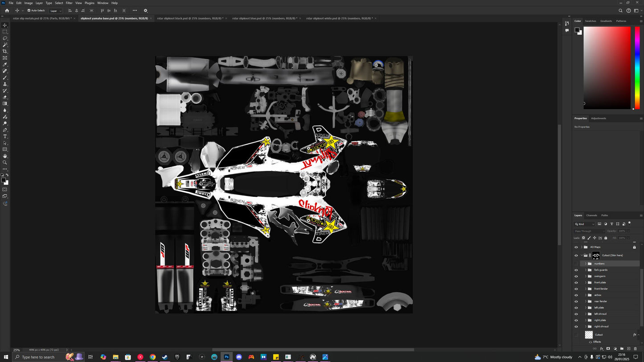Hide the rear fender group
The height and width of the screenshot is (362, 644).
[576, 301]
